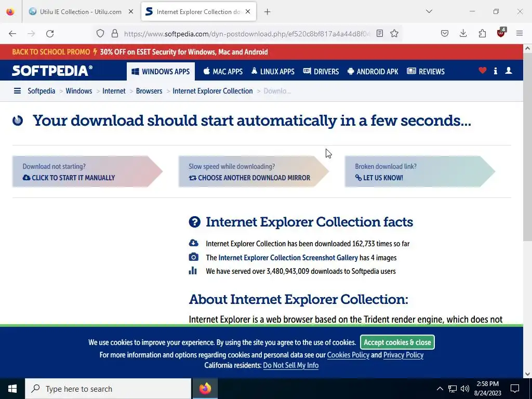Screen dimensions: 532x399
Task: Toggle reader view icon
Action: tap(380, 34)
